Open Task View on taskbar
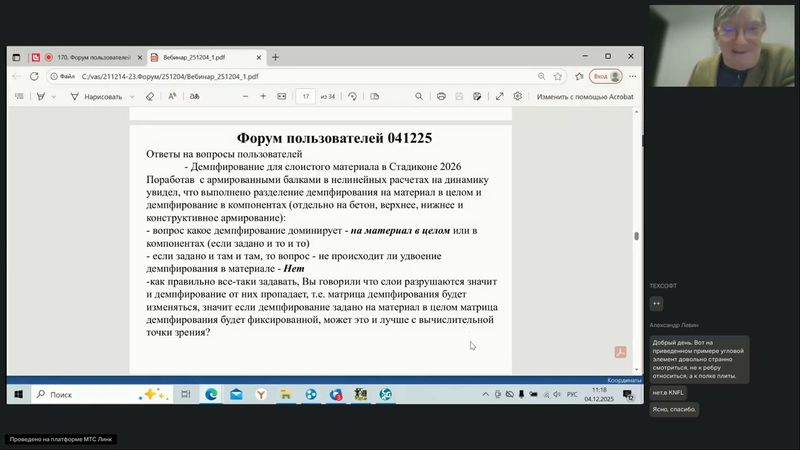Image resolution: width=800 pixels, height=450 pixels. pos(186,394)
